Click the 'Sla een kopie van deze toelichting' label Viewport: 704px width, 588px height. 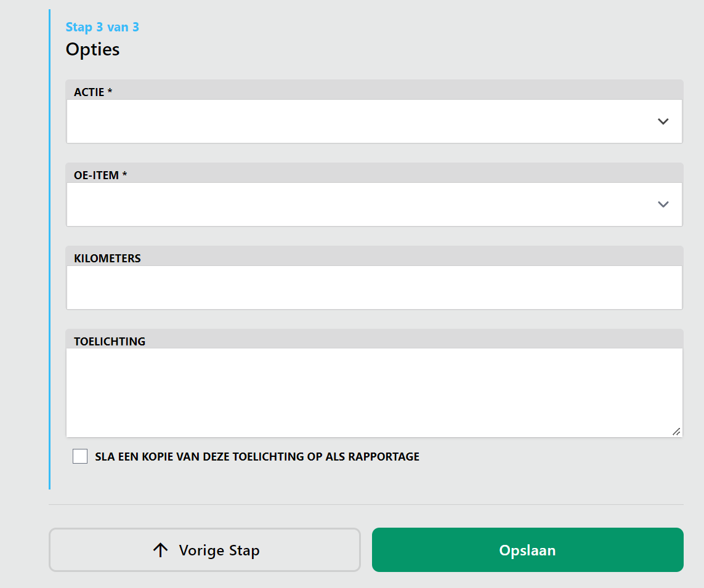point(257,457)
